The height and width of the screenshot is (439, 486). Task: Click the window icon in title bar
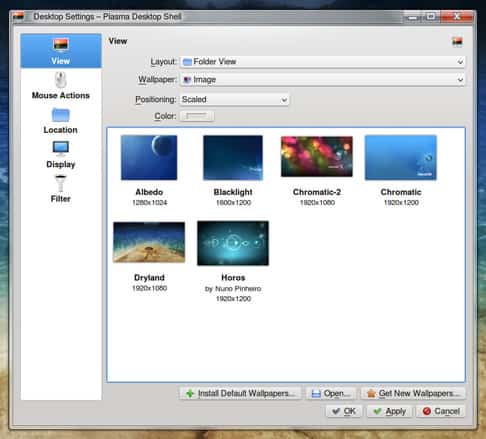pos(19,16)
